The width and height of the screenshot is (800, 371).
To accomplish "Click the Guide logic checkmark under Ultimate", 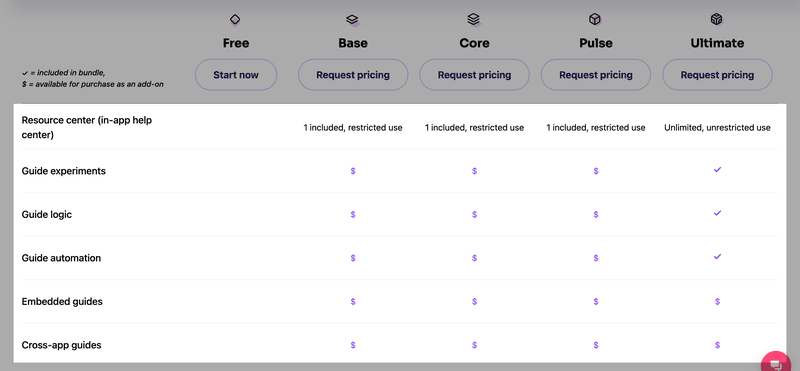I will click(717, 213).
